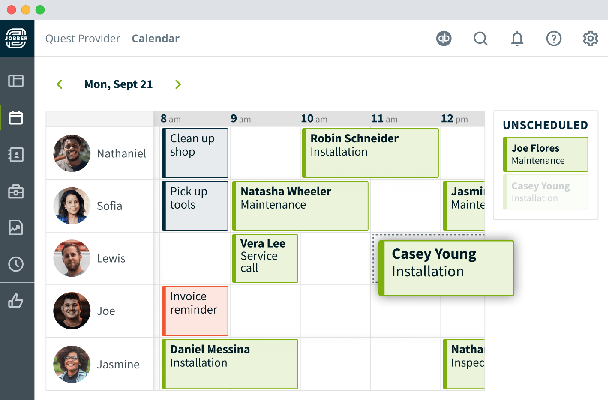Click the Calendar header tab
608x400 pixels.
pos(155,39)
